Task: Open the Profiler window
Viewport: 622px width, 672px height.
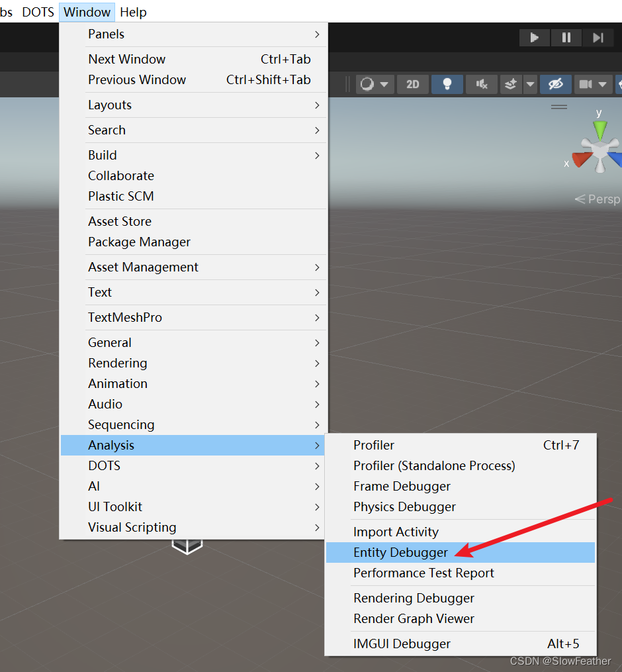Action: [461, 446]
